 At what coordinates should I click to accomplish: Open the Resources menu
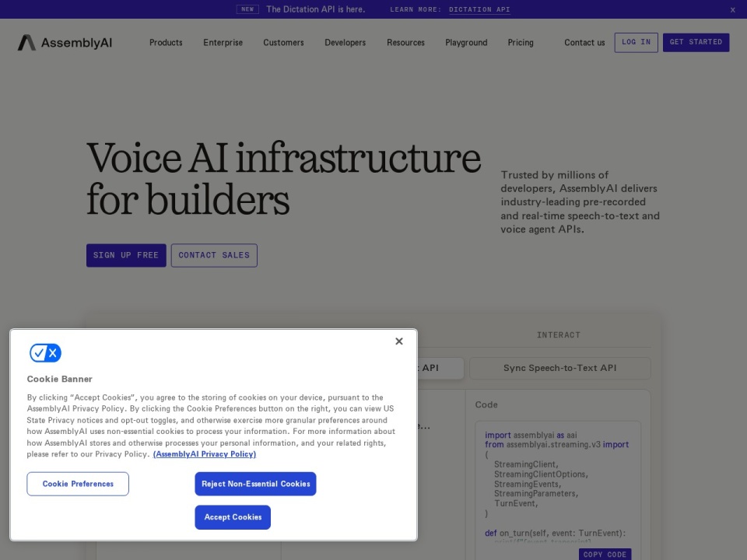coord(405,42)
